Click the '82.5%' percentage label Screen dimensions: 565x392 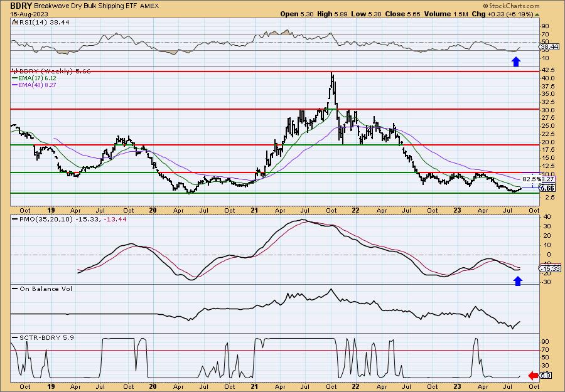coord(532,179)
